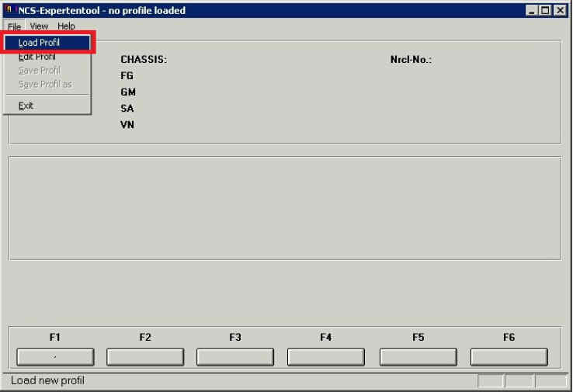This screenshot has height=392, width=573.
Task: Click the greyed Save Profil entry
Action: pyautogui.click(x=47, y=70)
